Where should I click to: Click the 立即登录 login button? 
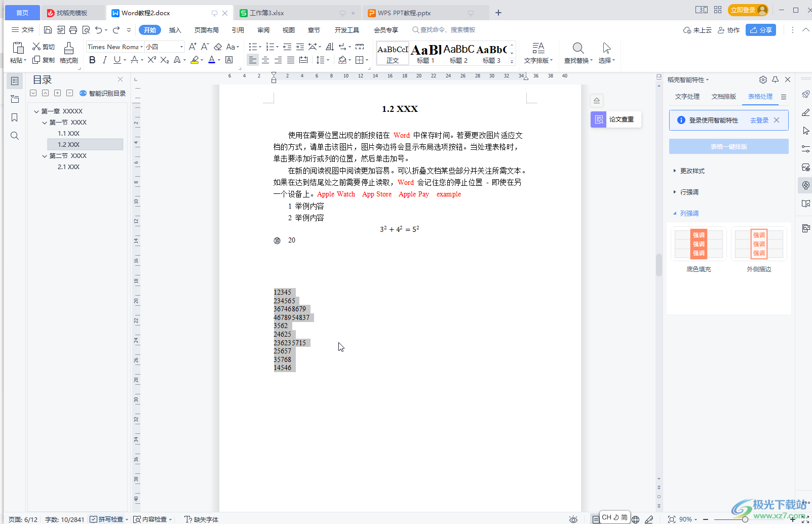click(748, 10)
